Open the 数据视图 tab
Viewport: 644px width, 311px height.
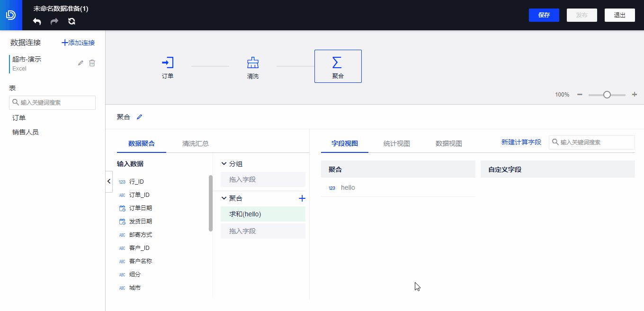tap(447, 143)
